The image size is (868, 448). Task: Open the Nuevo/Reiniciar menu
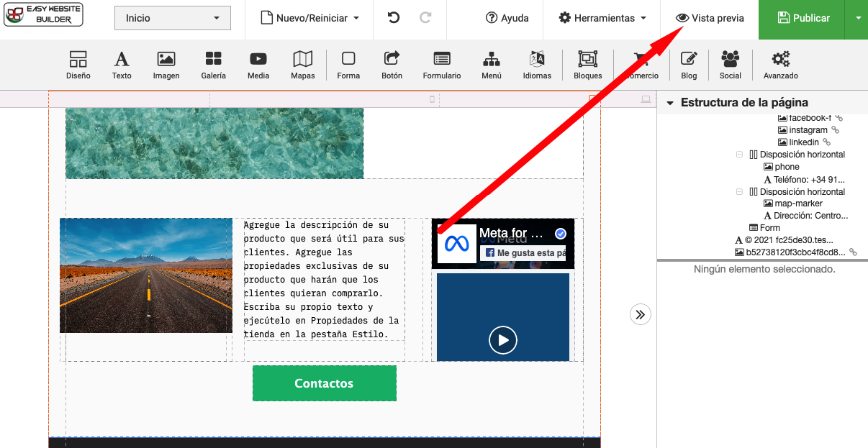coord(309,19)
